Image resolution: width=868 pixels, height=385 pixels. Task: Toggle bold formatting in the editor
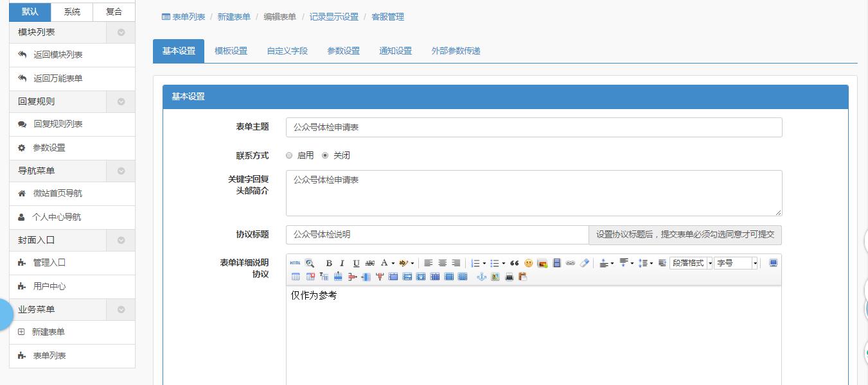pyautogui.click(x=329, y=262)
